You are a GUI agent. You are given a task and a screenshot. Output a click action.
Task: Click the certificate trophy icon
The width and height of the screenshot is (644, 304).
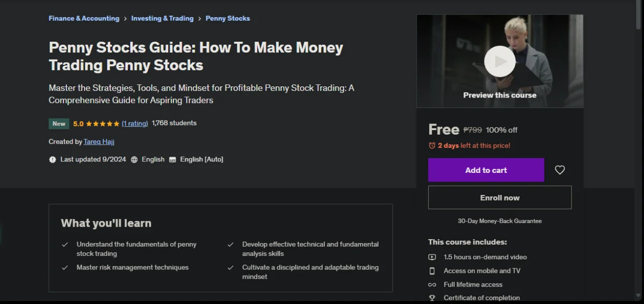432,298
